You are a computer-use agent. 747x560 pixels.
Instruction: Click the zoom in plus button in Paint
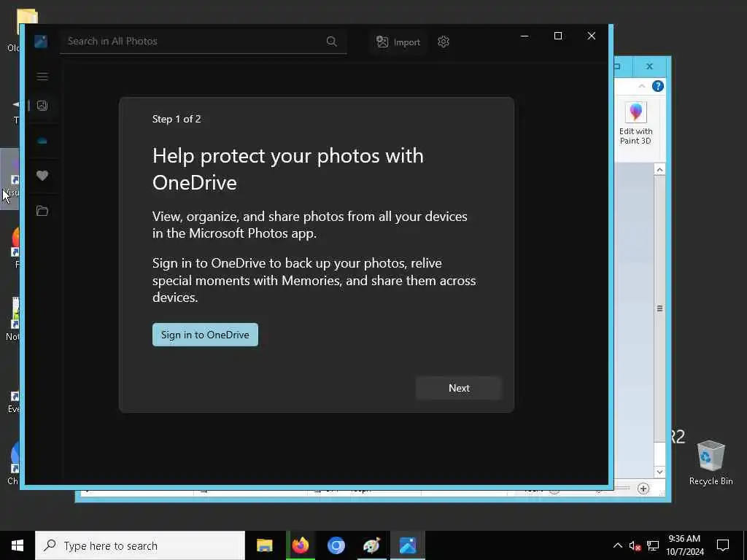tap(643, 489)
